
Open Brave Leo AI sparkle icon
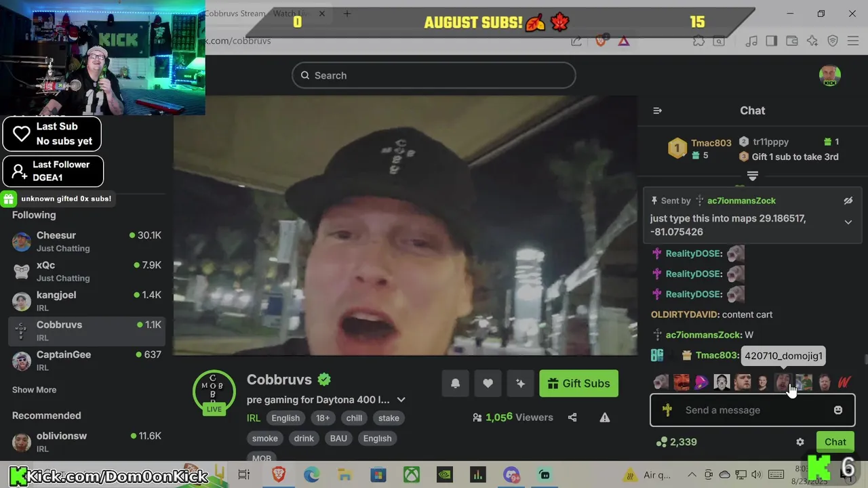pyautogui.click(x=812, y=41)
